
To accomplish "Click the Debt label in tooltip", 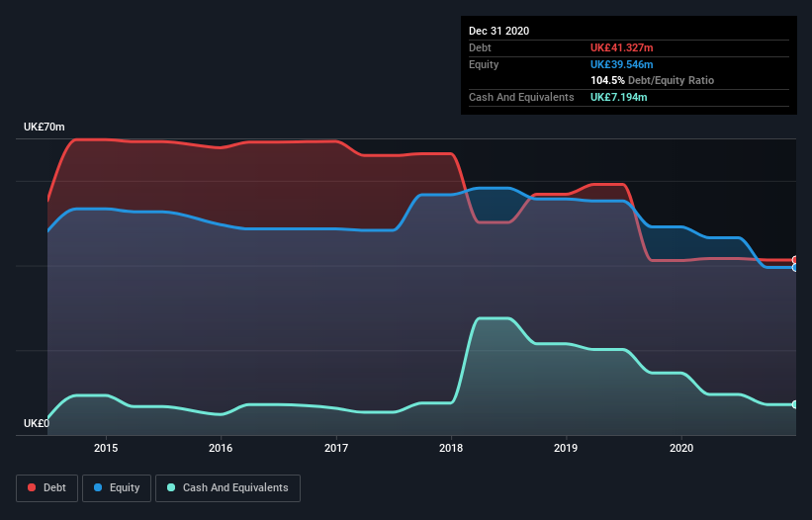I will click(x=480, y=47).
